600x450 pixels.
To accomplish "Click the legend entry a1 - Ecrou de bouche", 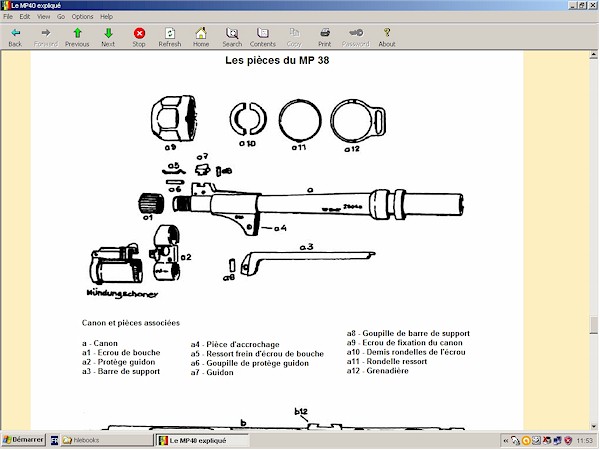I will pos(121,353).
